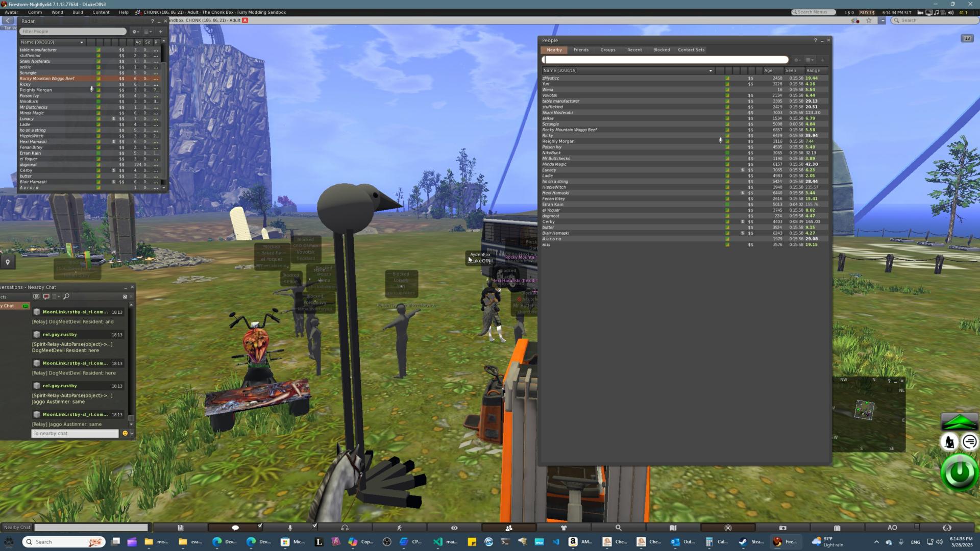The height and width of the screenshot is (551, 980).
Task: Click the Filter People field in Radar
Action: [x=72, y=32]
